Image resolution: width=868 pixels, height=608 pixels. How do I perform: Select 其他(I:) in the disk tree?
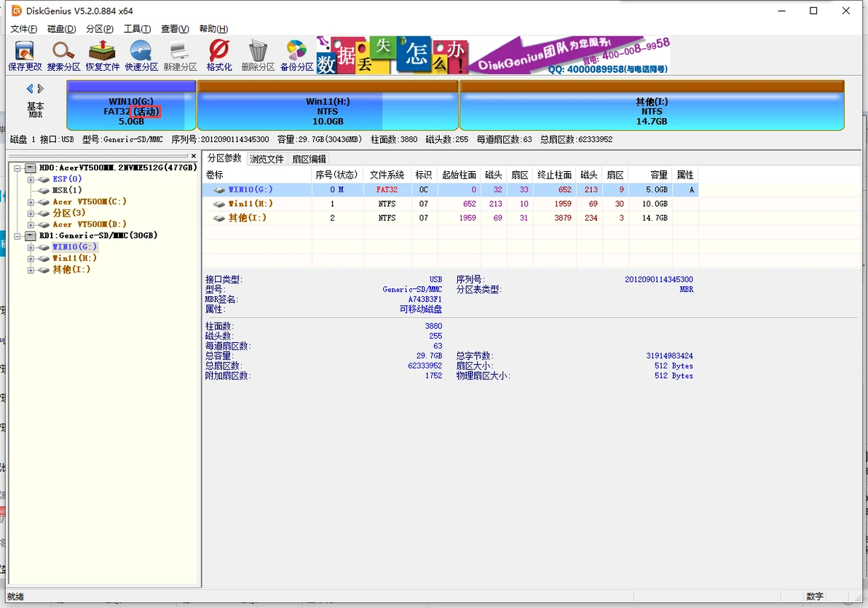click(71, 269)
